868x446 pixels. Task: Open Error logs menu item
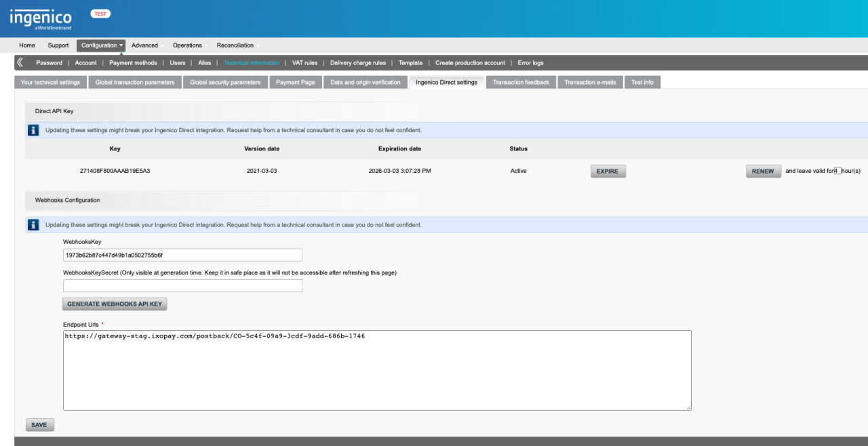530,63
